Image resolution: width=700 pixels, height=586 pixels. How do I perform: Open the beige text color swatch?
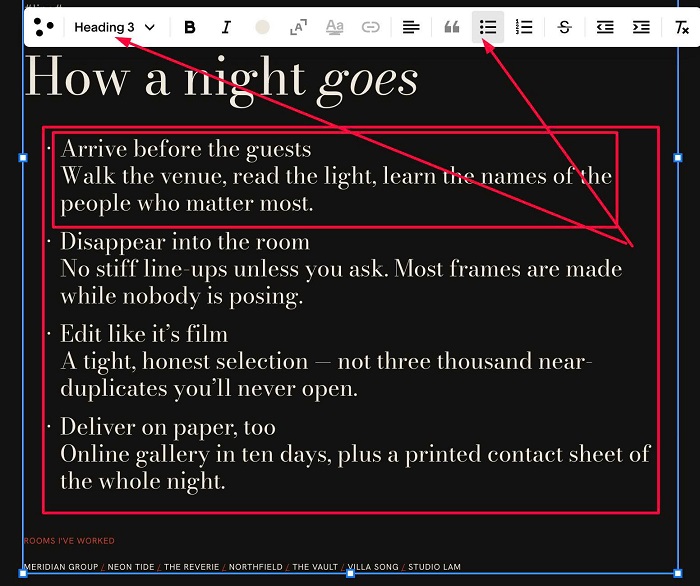(262, 27)
